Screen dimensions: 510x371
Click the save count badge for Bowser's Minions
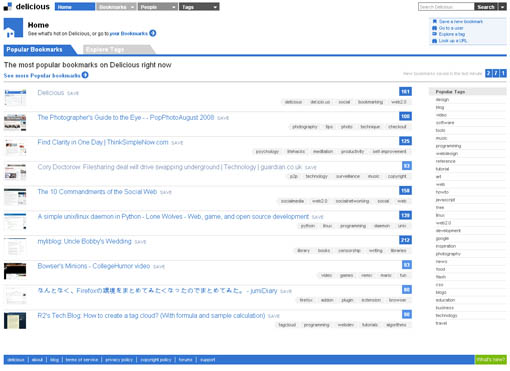pos(407,265)
